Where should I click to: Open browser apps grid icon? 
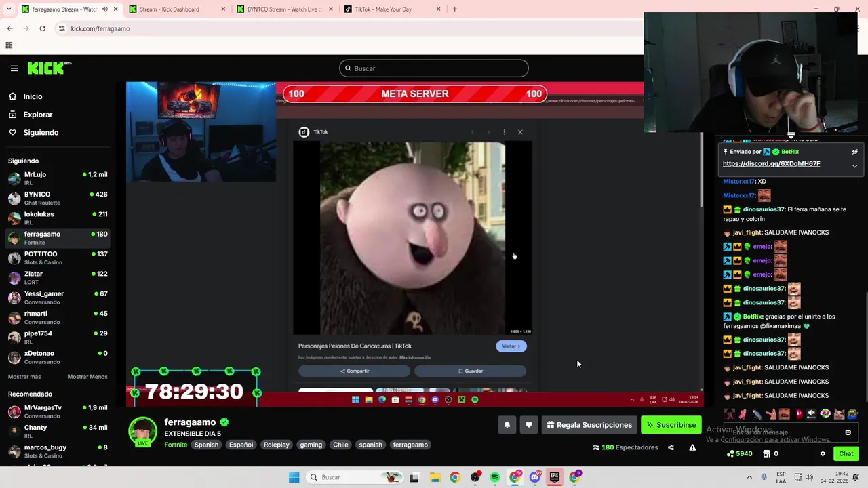click(x=9, y=45)
